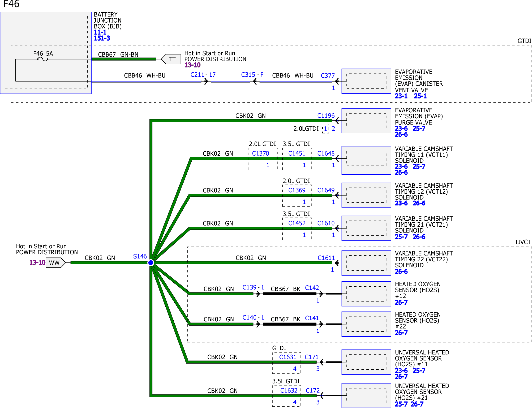
Task: Open link 13-10 under the TT symbol
Action: tap(192, 65)
